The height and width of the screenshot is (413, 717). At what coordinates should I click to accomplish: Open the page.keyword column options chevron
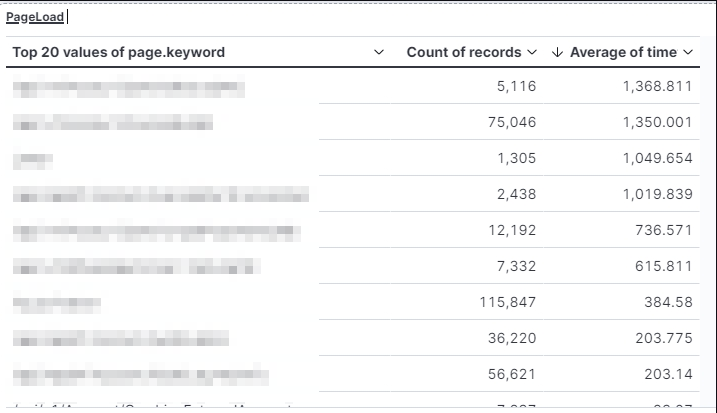pos(379,52)
